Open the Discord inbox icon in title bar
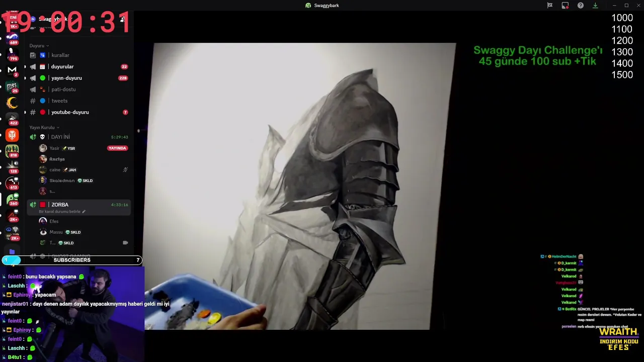Viewport: 644px width, 362px height. (x=565, y=6)
